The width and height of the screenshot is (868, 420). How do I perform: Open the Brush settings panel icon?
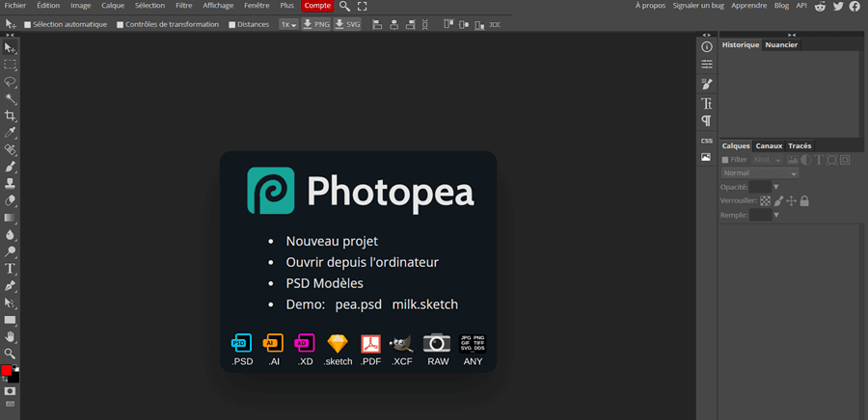(706, 84)
